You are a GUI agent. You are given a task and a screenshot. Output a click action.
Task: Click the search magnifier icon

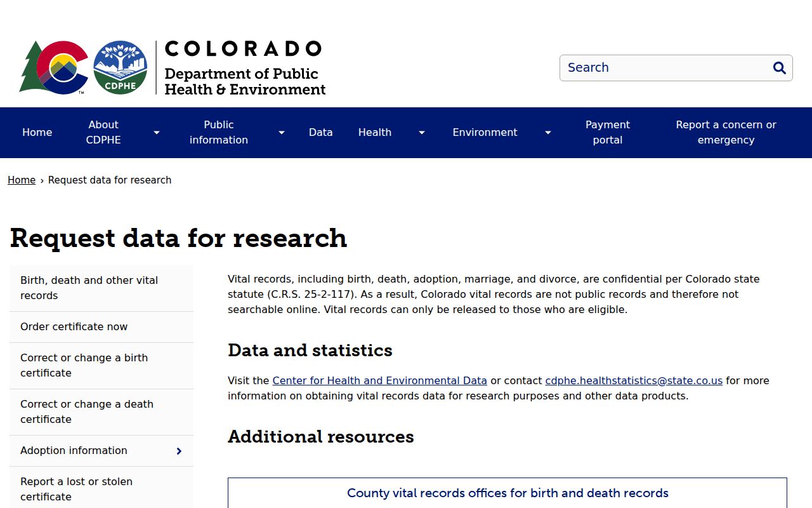coord(779,68)
